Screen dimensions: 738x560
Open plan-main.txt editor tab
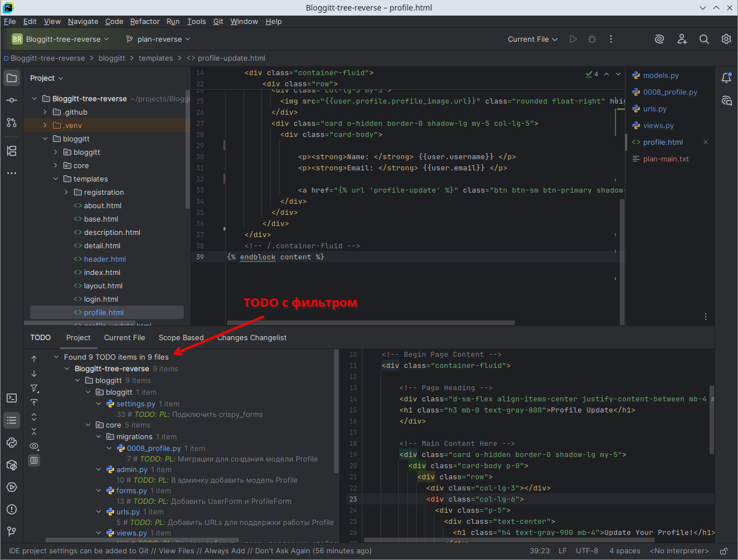(666, 159)
